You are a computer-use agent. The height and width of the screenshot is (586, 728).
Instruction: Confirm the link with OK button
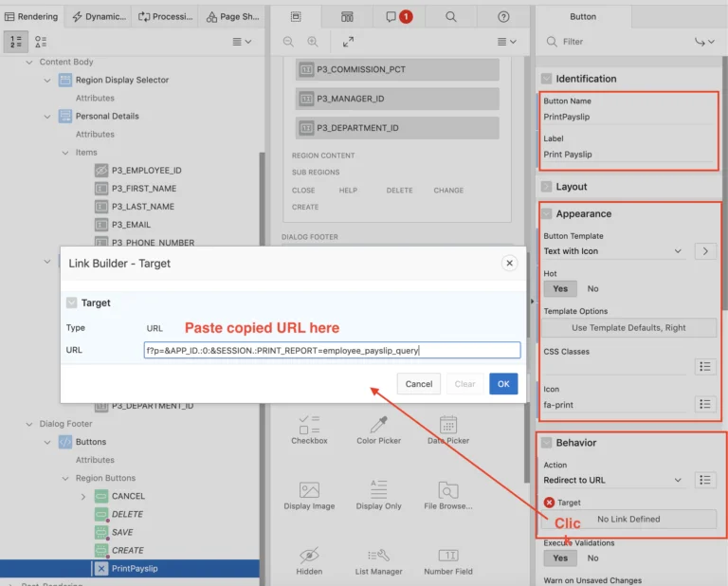coord(503,384)
